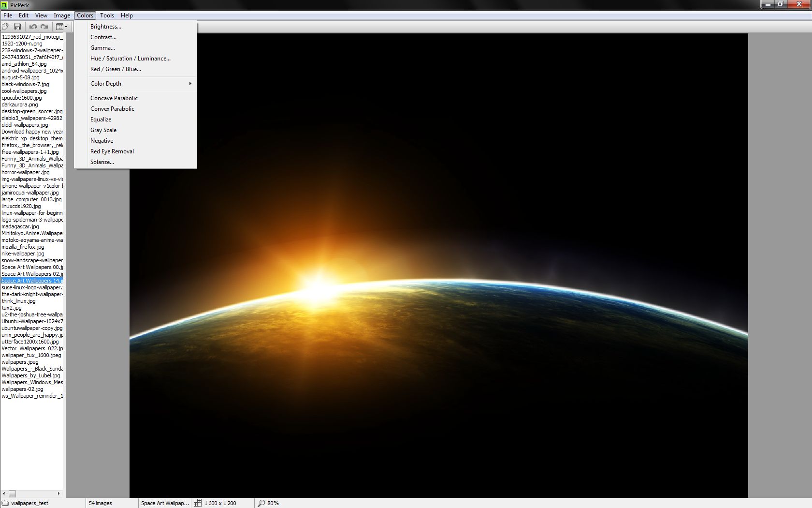This screenshot has width=812, height=508.
Task: Select file darkaurora.png
Action: click(20, 105)
